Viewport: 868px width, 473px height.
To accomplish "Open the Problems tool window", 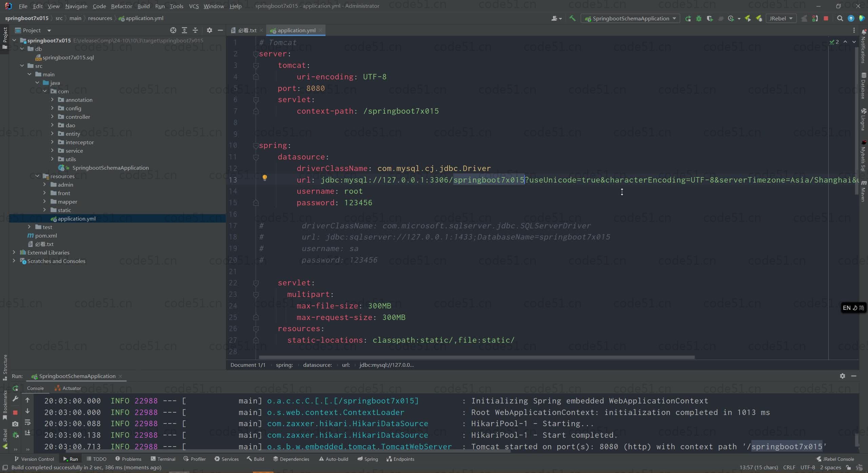I will point(128,459).
